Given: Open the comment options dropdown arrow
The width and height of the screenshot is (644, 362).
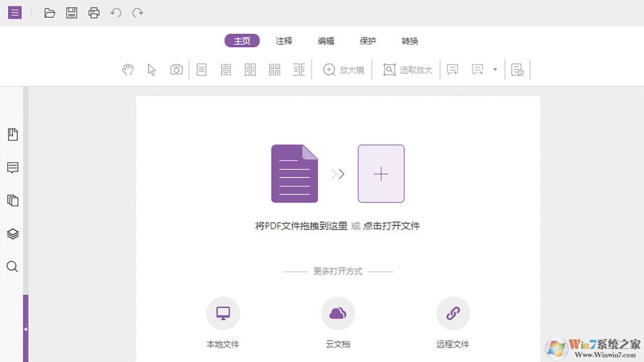Looking at the screenshot, I should [495, 69].
